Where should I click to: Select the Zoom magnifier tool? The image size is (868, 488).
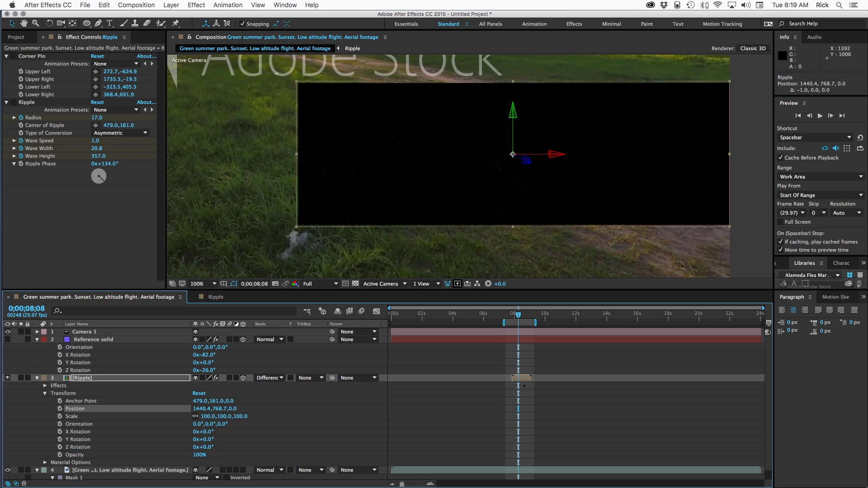point(35,23)
